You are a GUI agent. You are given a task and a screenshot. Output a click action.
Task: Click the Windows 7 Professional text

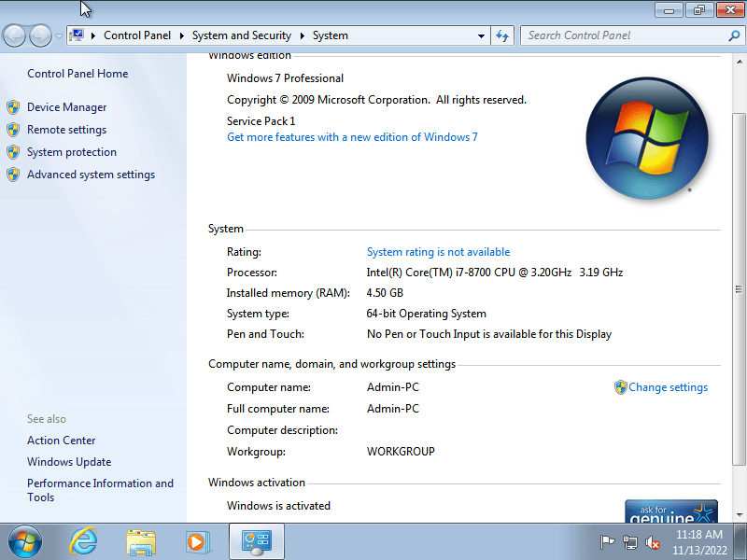(285, 78)
